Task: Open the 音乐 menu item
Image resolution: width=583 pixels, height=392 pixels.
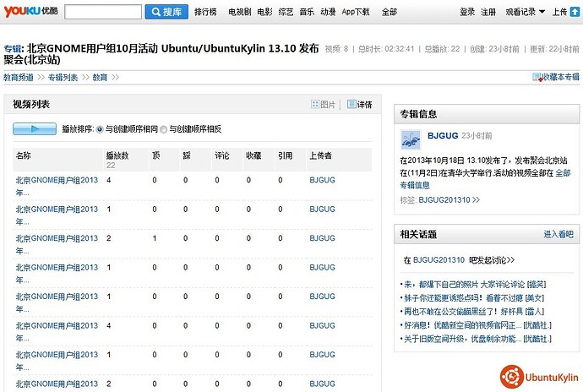Action: point(307,12)
